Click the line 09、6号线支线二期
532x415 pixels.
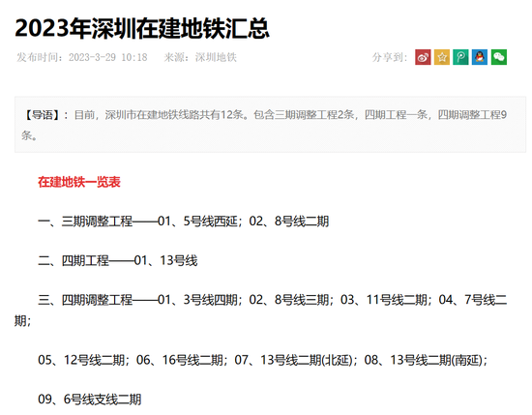(x=90, y=400)
